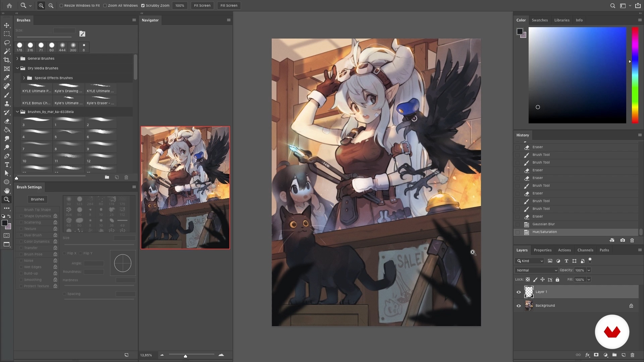The image size is (644, 362).
Task: Select the Crop tool
Action: [7, 60]
